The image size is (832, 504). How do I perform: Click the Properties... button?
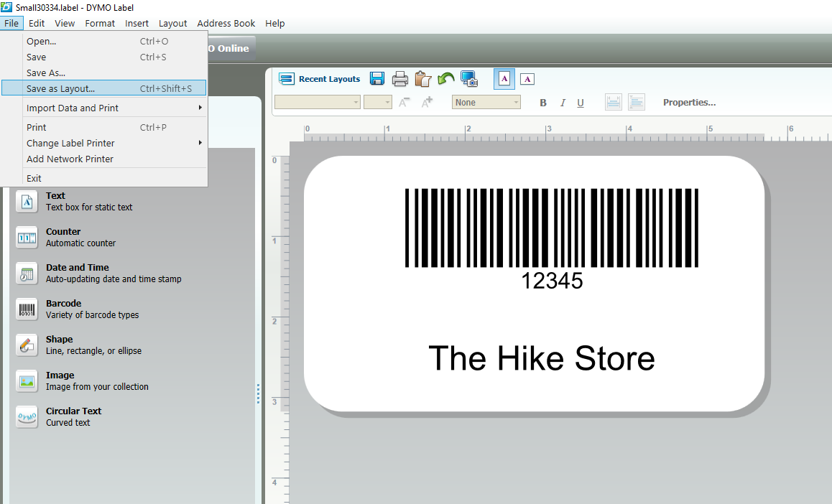point(689,103)
